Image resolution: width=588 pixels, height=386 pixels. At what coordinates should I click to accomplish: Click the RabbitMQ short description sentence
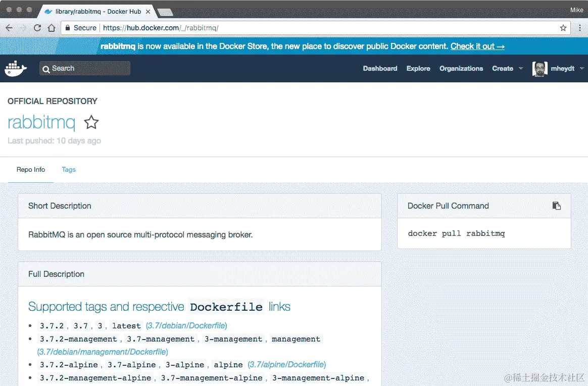click(x=140, y=235)
